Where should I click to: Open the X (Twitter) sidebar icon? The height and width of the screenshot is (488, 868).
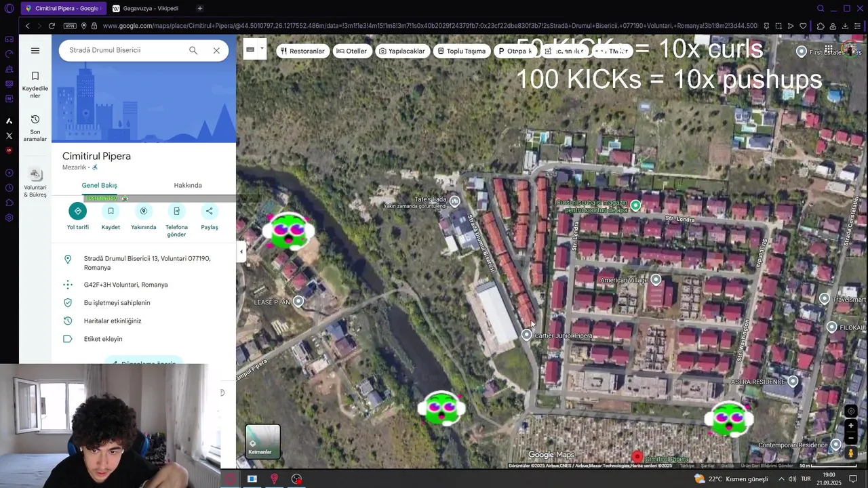[9, 136]
